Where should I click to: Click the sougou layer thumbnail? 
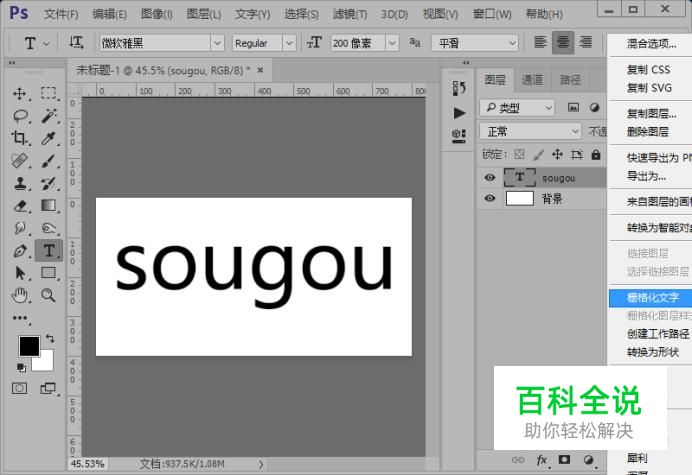(x=520, y=178)
